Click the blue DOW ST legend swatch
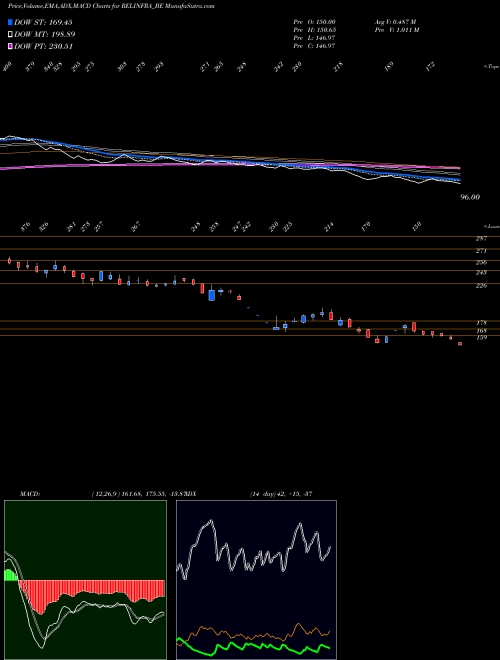The image size is (500, 660). (x=11, y=22)
